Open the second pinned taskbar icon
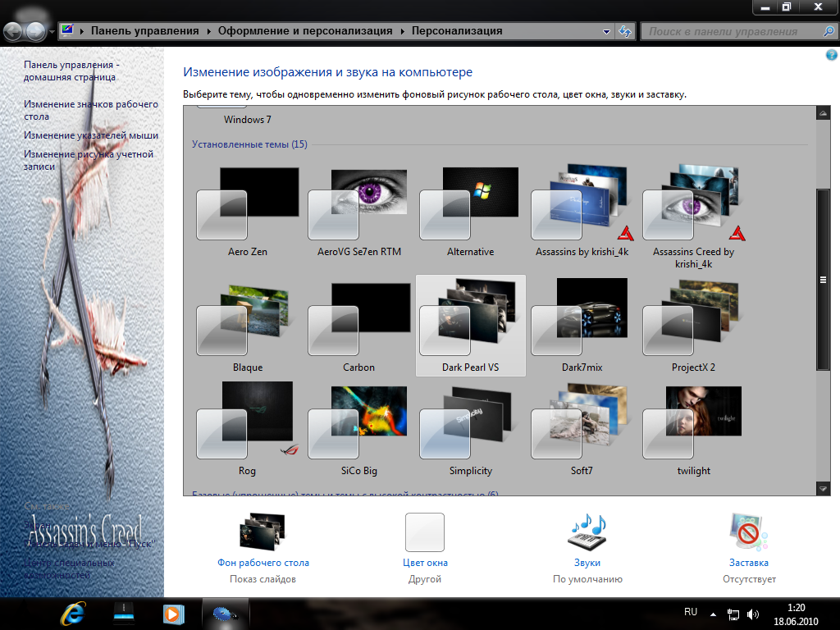Screen dimensions: 840x630 tap(124, 614)
